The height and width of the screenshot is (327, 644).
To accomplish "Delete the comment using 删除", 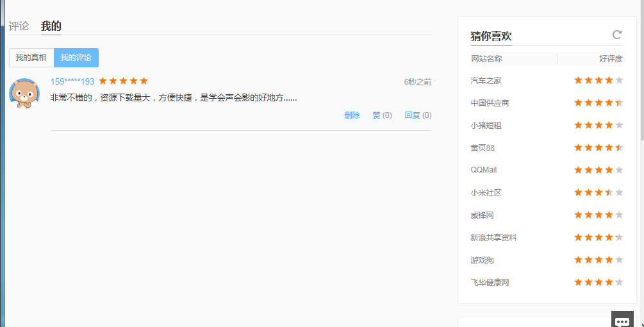I will (352, 115).
